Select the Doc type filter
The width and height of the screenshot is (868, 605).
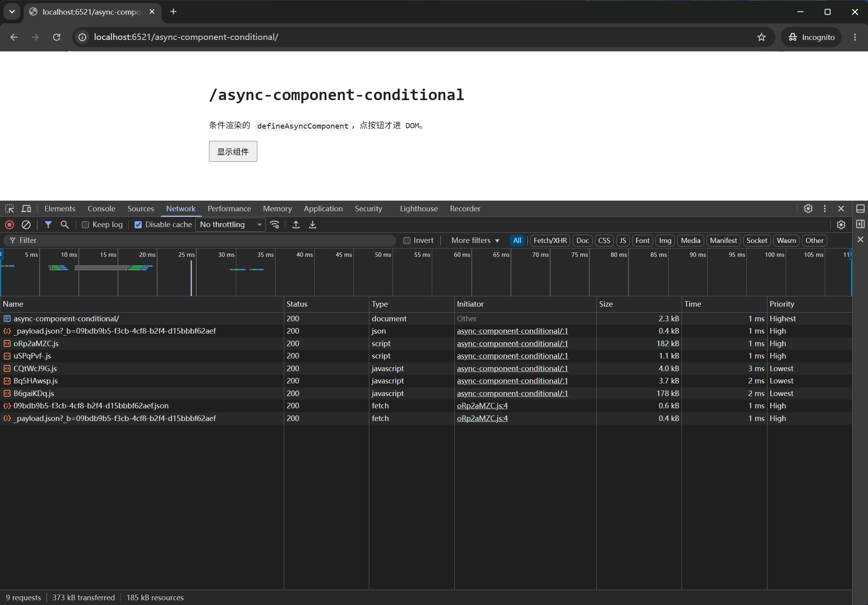coord(583,241)
